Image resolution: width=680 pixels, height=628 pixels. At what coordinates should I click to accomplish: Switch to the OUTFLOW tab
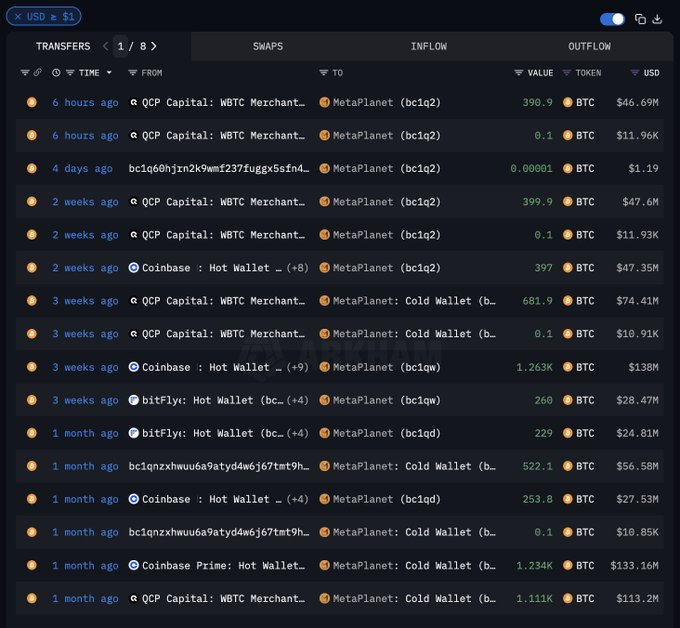pos(589,46)
